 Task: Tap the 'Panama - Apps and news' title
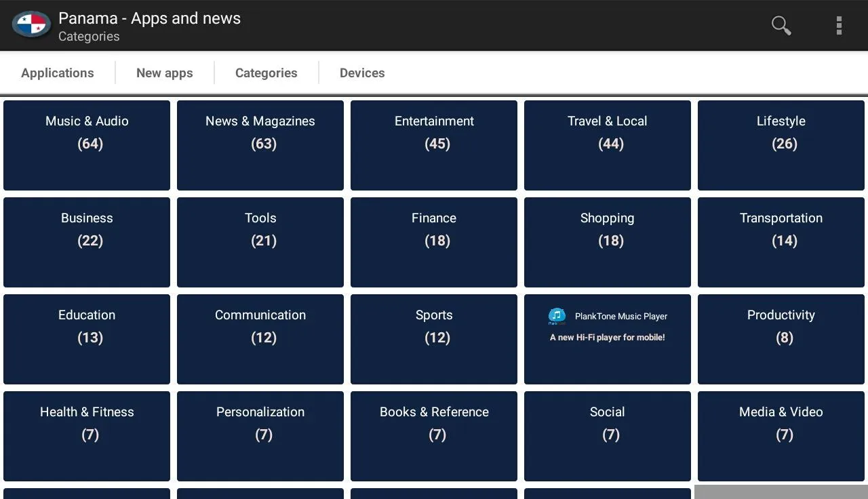click(150, 18)
